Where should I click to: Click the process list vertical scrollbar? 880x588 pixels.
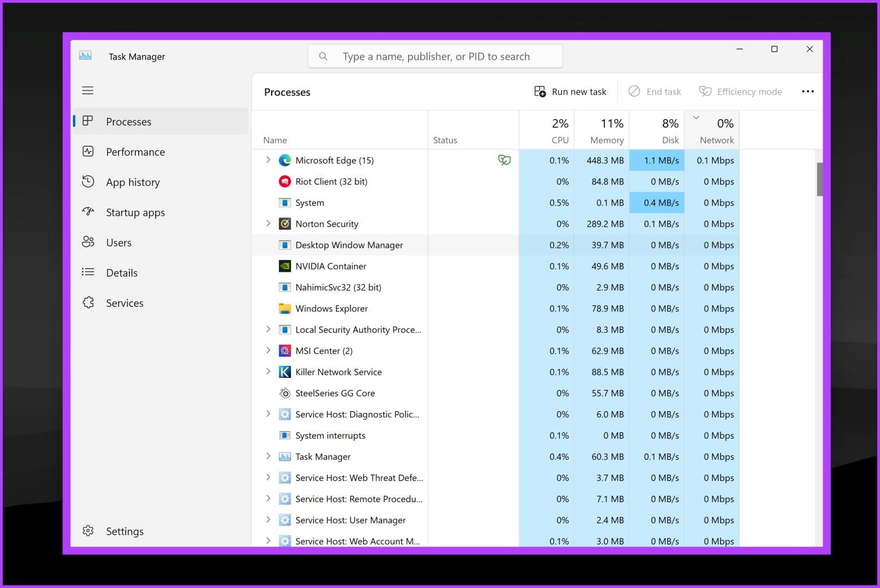click(819, 179)
